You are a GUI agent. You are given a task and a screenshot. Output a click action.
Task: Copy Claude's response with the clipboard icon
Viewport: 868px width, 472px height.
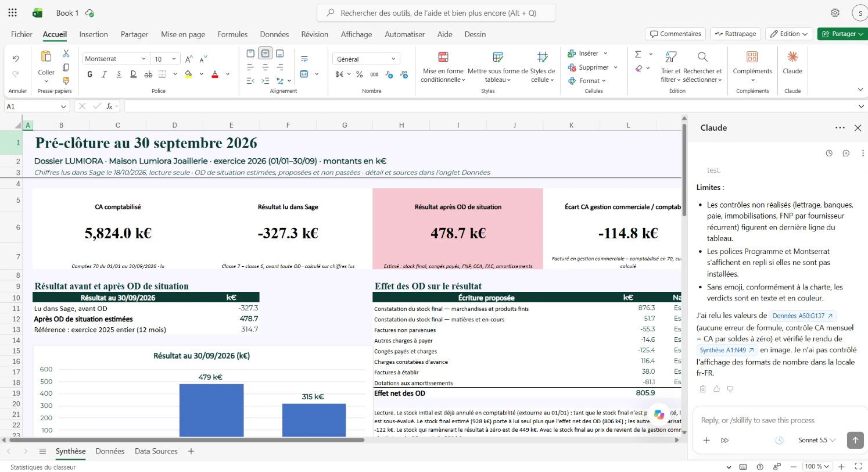[x=702, y=389]
